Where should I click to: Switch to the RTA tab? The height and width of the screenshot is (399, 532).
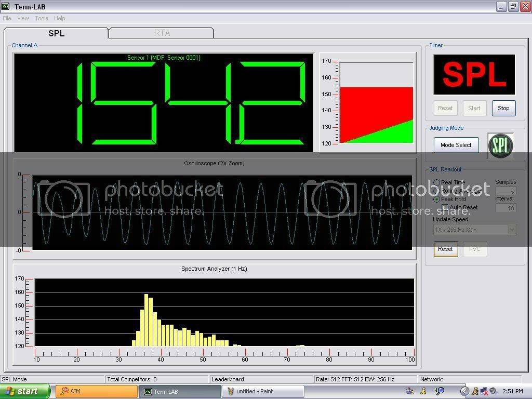(162, 33)
